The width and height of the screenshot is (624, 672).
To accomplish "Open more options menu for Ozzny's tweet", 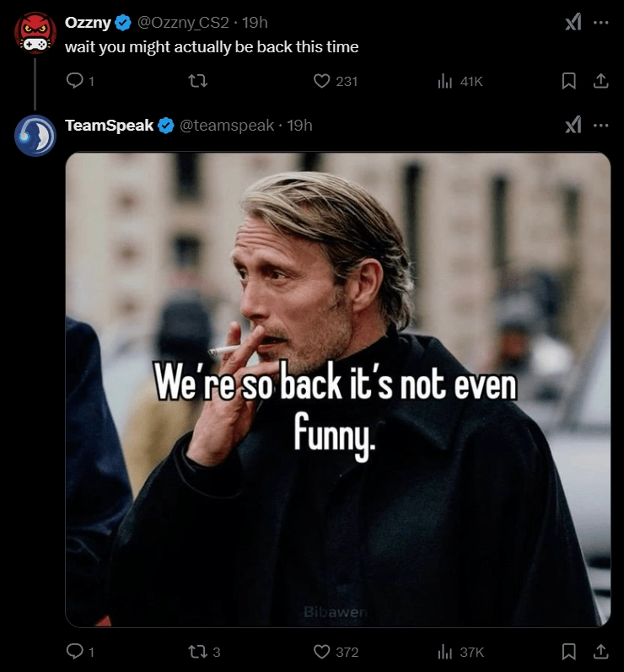I will (x=600, y=23).
